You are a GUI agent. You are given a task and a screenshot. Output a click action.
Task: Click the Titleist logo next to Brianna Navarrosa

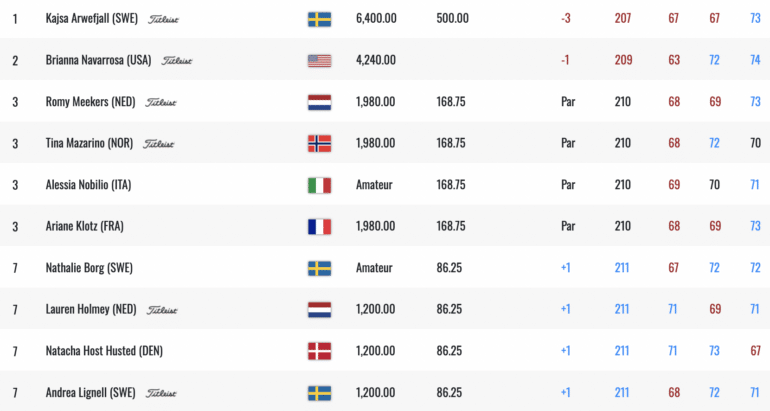[x=177, y=60]
